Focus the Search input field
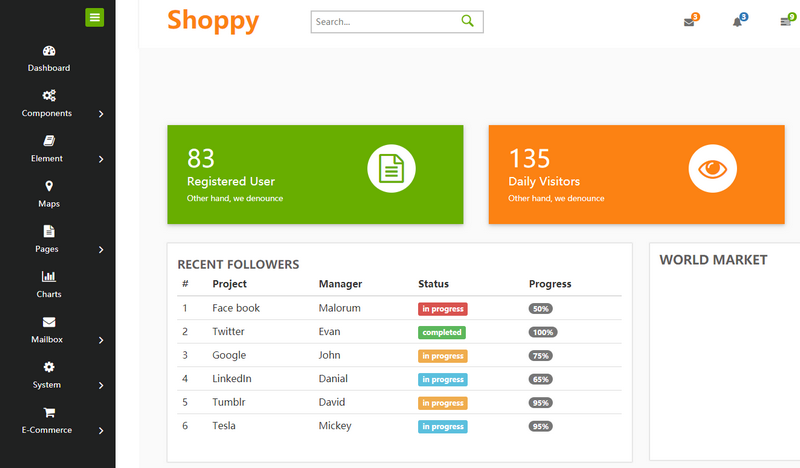Viewport: 800px width, 468px height. 385,21
